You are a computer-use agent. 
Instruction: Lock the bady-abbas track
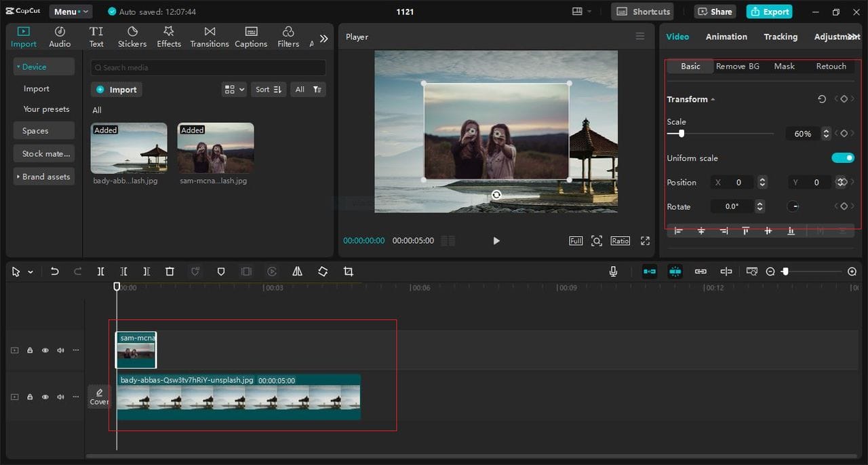pos(29,396)
